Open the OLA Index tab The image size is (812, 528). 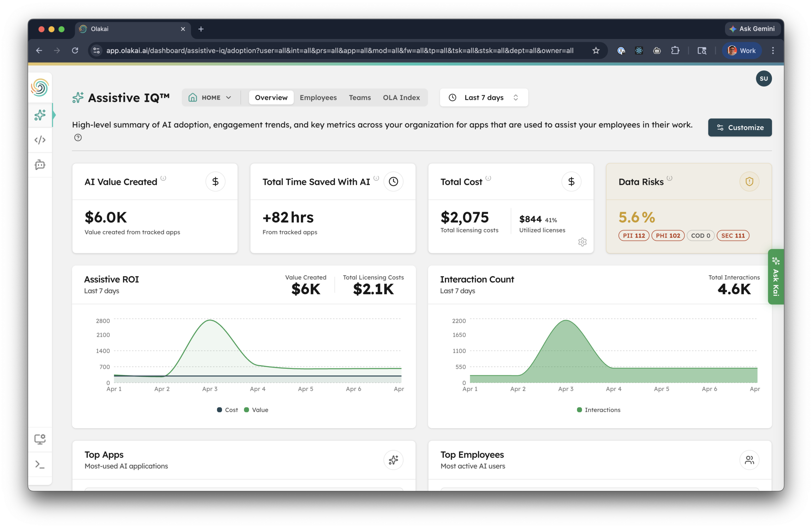(401, 97)
